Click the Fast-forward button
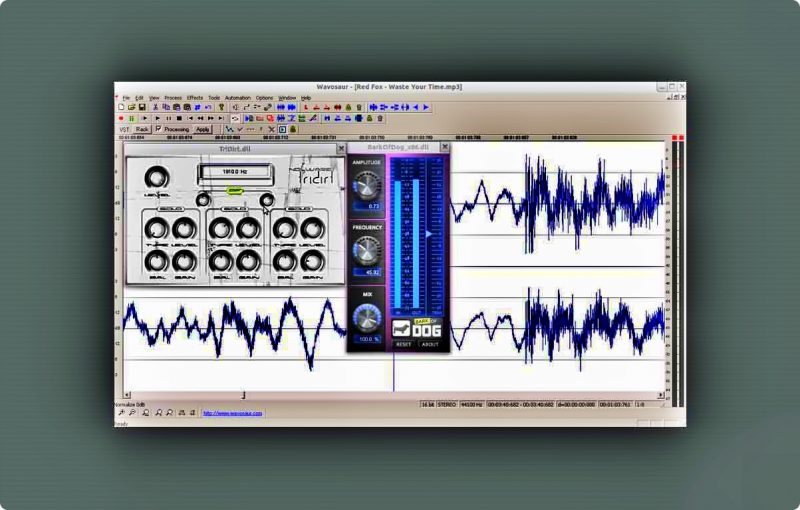The image size is (800, 510). [x=210, y=118]
